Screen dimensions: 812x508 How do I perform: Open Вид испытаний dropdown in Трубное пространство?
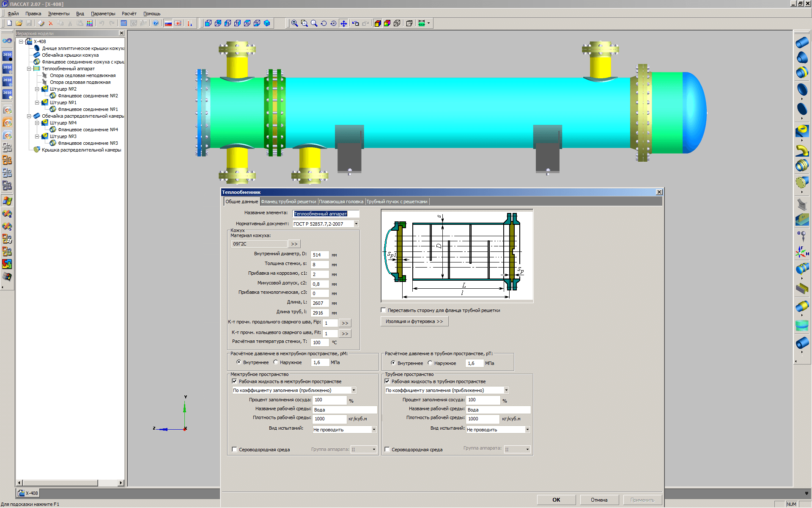pyautogui.click(x=527, y=430)
